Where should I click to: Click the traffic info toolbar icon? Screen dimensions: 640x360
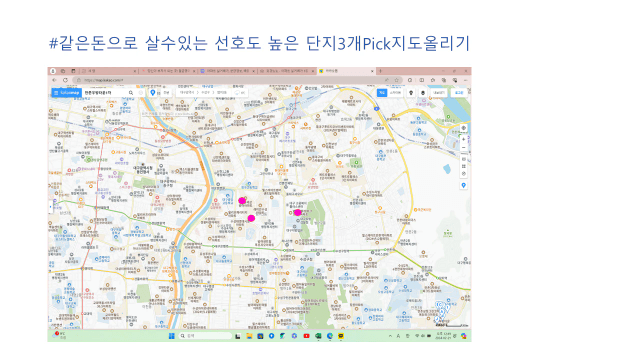423,93
